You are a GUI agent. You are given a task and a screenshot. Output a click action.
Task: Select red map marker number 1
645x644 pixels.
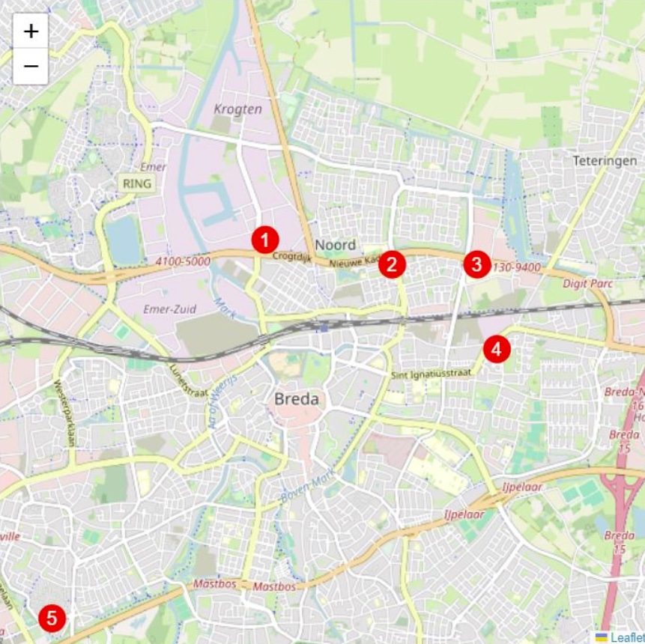click(x=265, y=240)
